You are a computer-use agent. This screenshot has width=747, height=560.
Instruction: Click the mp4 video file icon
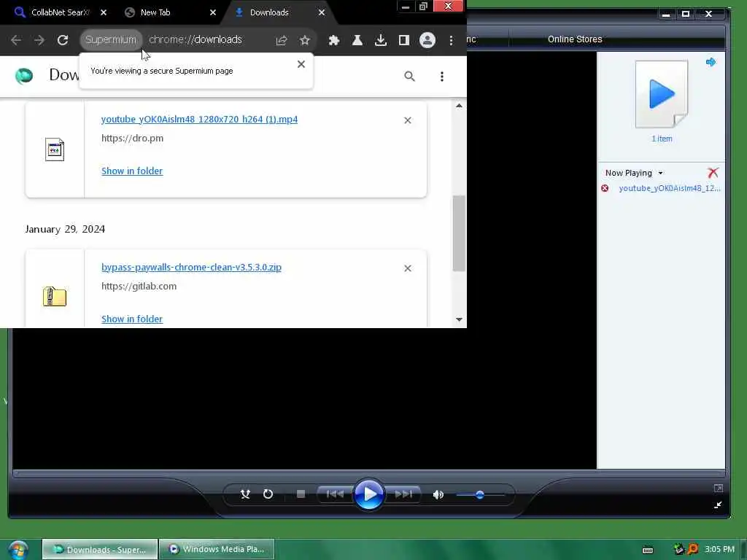pyautogui.click(x=55, y=149)
